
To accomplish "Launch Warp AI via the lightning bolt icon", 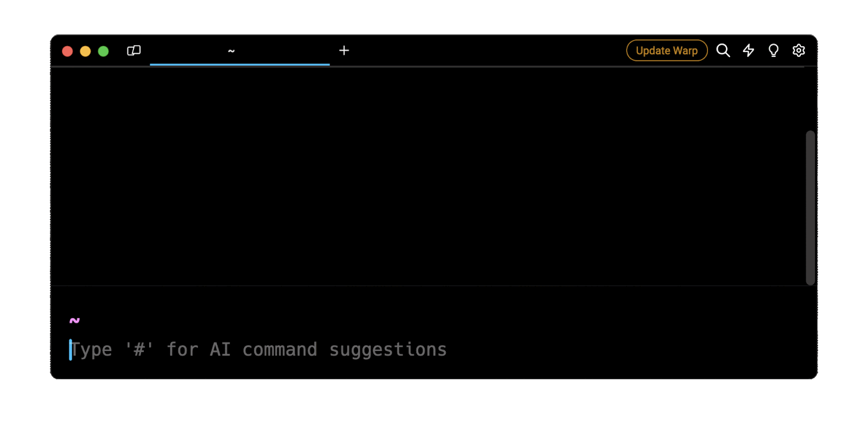I will pyautogui.click(x=748, y=50).
